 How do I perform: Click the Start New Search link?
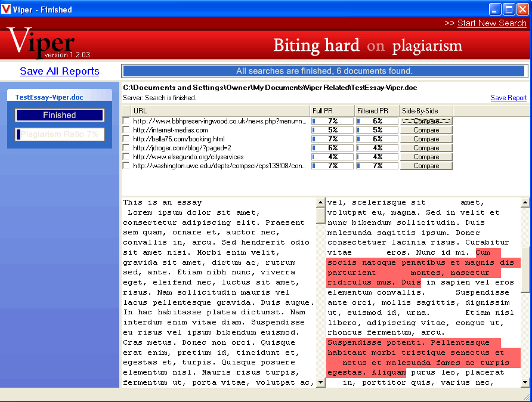[x=491, y=23]
